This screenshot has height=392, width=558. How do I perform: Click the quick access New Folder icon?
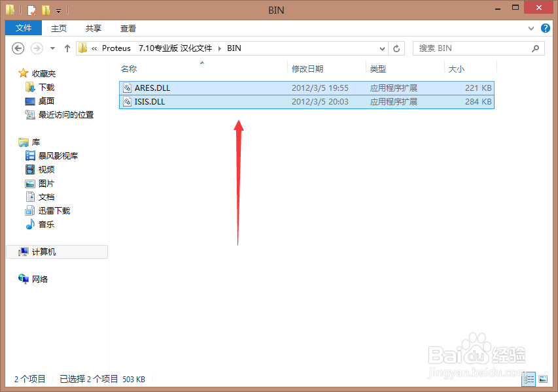46,10
